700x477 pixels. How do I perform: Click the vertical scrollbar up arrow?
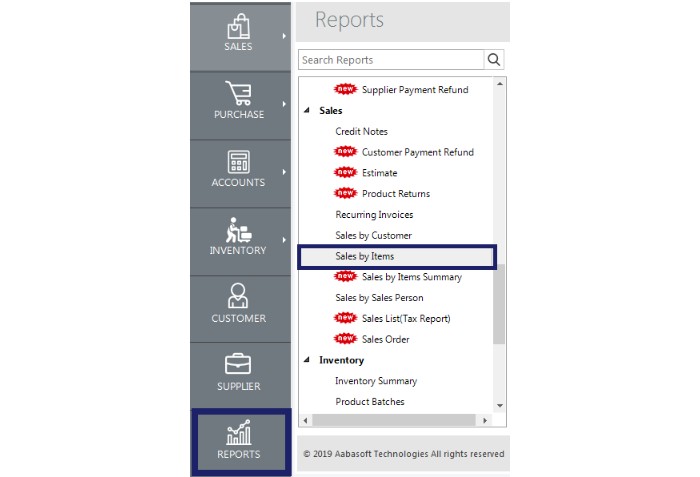click(500, 84)
